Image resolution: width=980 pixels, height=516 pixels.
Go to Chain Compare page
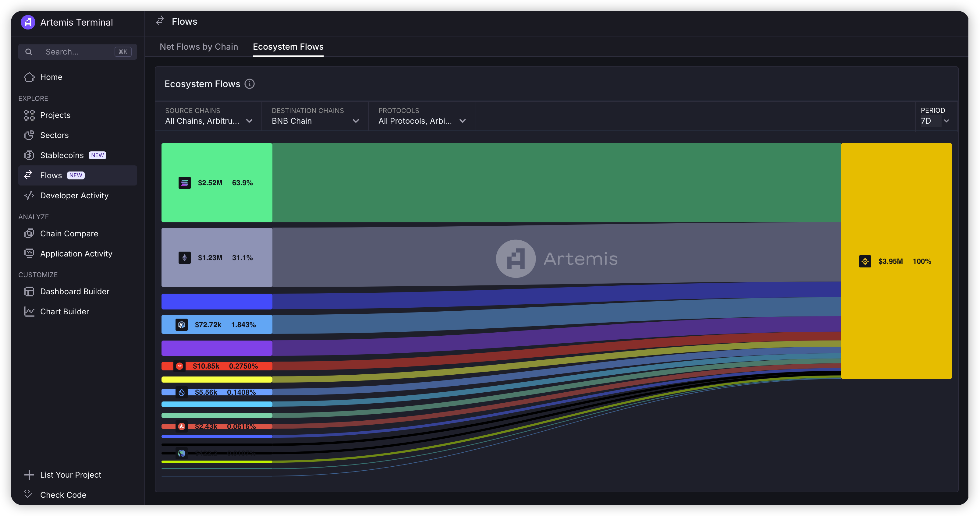(69, 233)
